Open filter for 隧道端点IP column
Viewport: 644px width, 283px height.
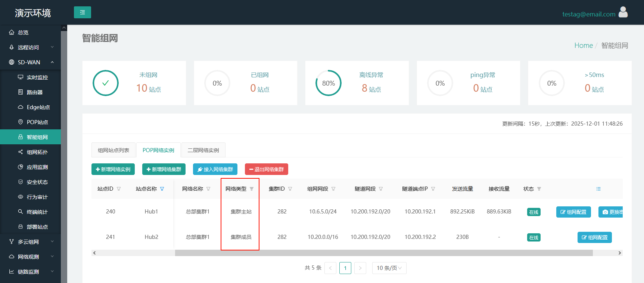tap(433, 189)
